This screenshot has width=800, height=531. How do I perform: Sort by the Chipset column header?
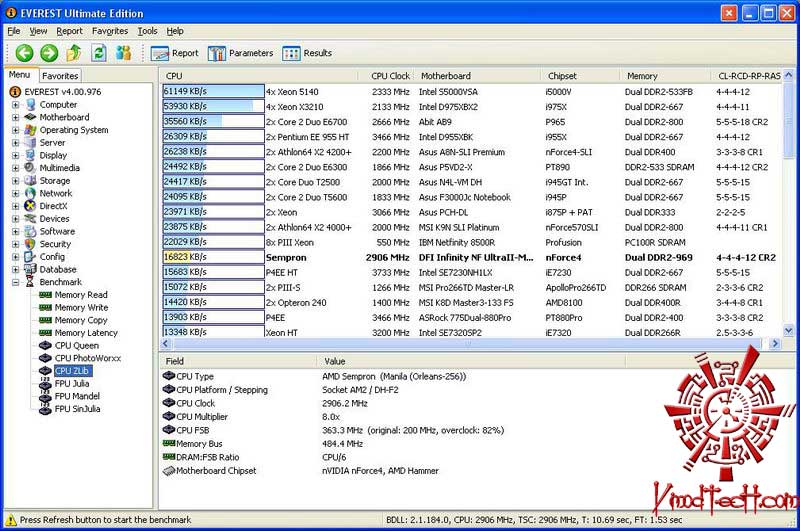tap(581, 76)
